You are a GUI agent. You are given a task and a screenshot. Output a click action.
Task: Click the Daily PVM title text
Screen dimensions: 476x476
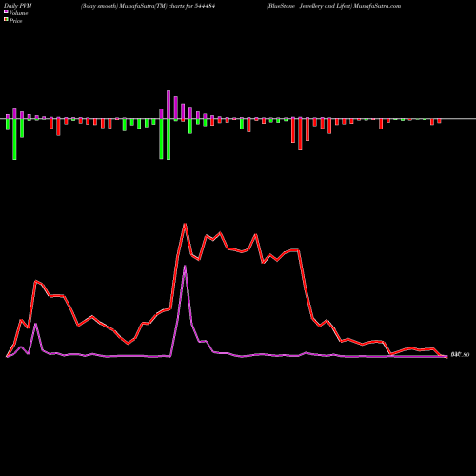18,6
